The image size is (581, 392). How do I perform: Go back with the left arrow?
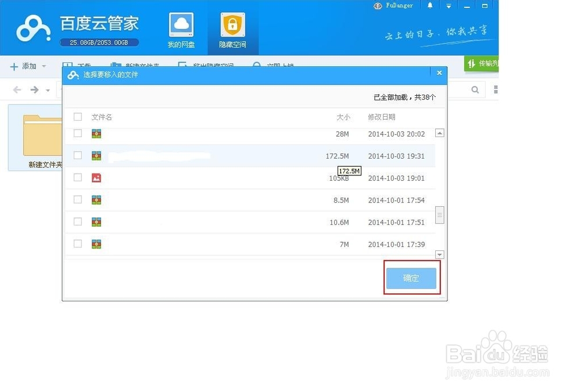pyautogui.click(x=17, y=89)
